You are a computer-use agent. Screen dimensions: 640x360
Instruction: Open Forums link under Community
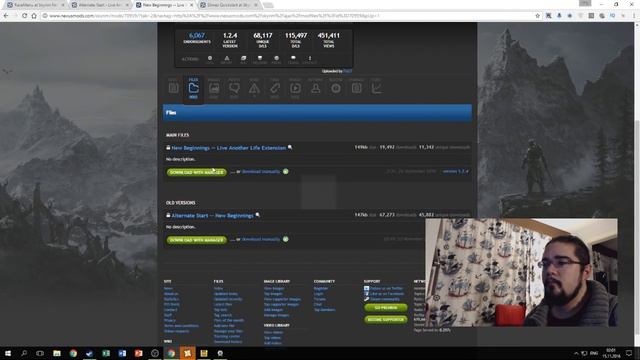tap(320, 299)
